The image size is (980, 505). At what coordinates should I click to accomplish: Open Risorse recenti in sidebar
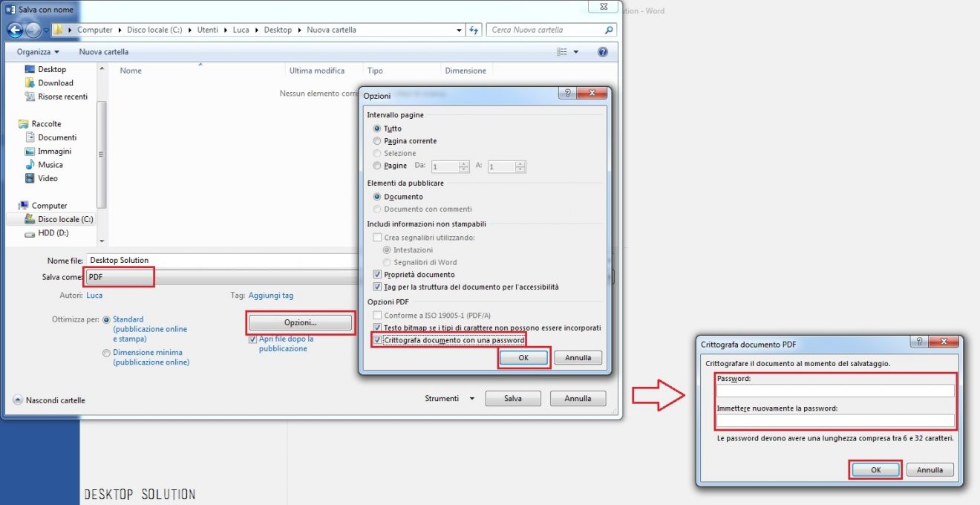(x=62, y=97)
